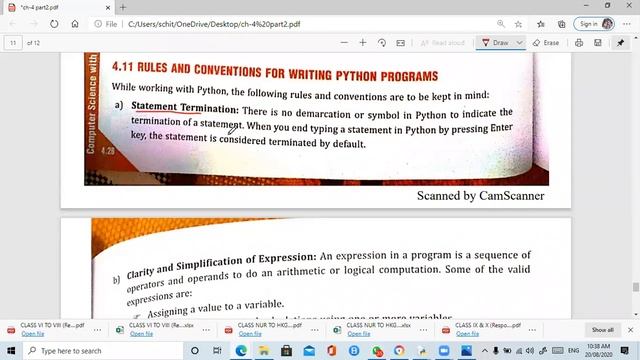Viewport: 640px width, 360px height.
Task: Open the Windows Start menu
Action: coord(11,351)
